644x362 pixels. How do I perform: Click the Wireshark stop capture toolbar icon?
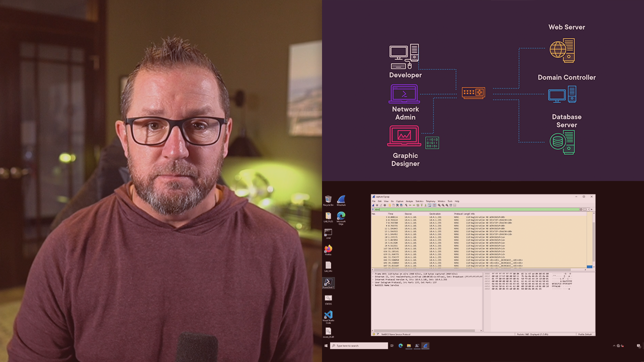click(377, 205)
